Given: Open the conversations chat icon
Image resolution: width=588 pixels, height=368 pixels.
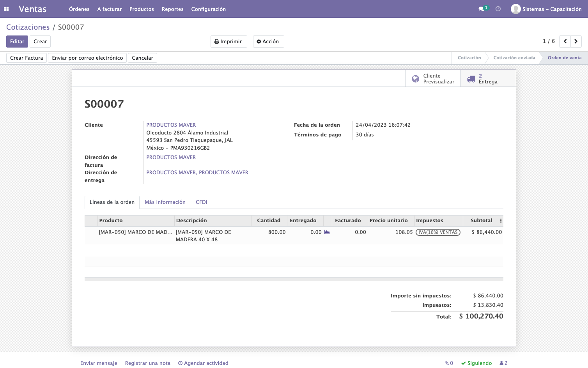Looking at the screenshot, I should [483, 9].
